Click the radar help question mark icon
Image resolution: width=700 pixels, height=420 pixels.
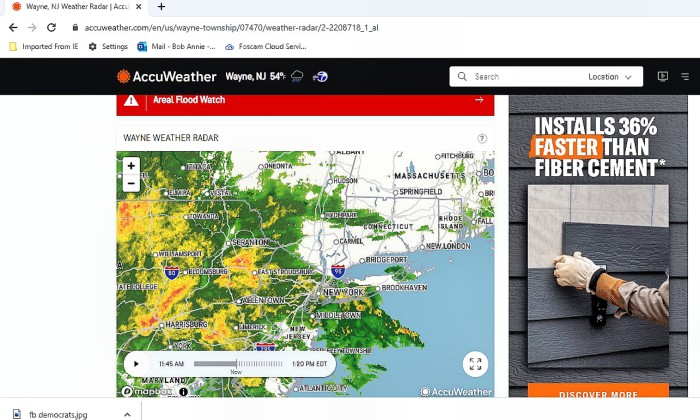[x=482, y=138]
